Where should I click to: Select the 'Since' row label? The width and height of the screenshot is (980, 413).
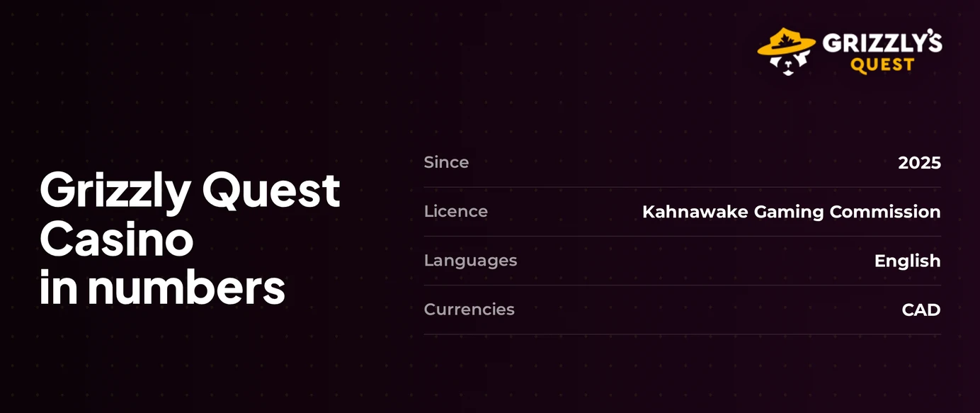click(x=446, y=162)
